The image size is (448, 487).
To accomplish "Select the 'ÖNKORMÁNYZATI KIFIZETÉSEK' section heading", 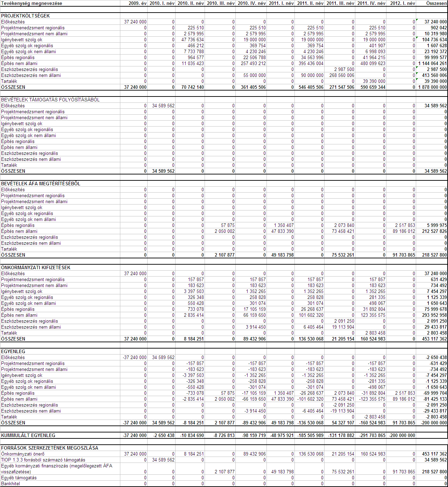I will 36,267.
